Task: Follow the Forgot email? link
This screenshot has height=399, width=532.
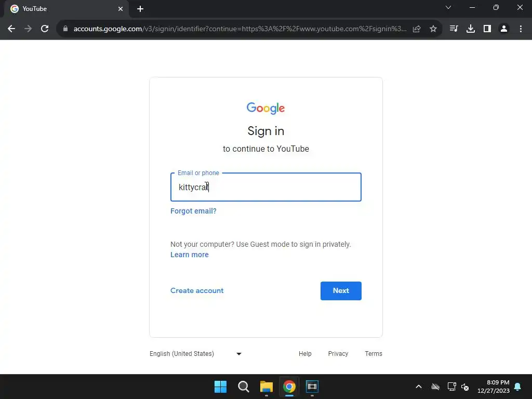Action: tap(193, 211)
